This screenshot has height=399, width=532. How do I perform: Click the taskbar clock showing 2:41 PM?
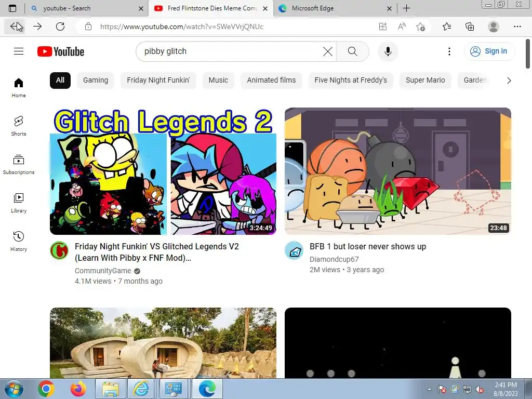[x=506, y=389]
